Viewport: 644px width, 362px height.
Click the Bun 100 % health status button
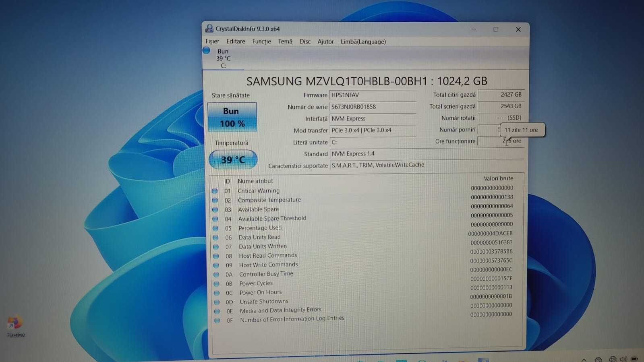[232, 117]
